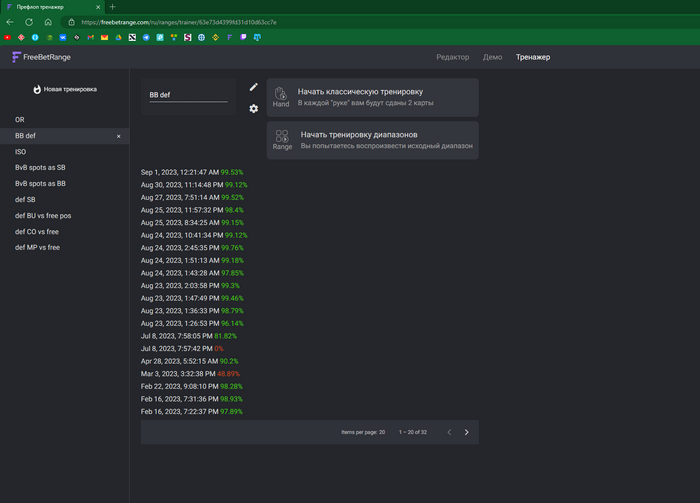The height and width of the screenshot is (503, 700).
Task: Open the Mar 3, 2023 48.89% result
Action: [190, 374]
